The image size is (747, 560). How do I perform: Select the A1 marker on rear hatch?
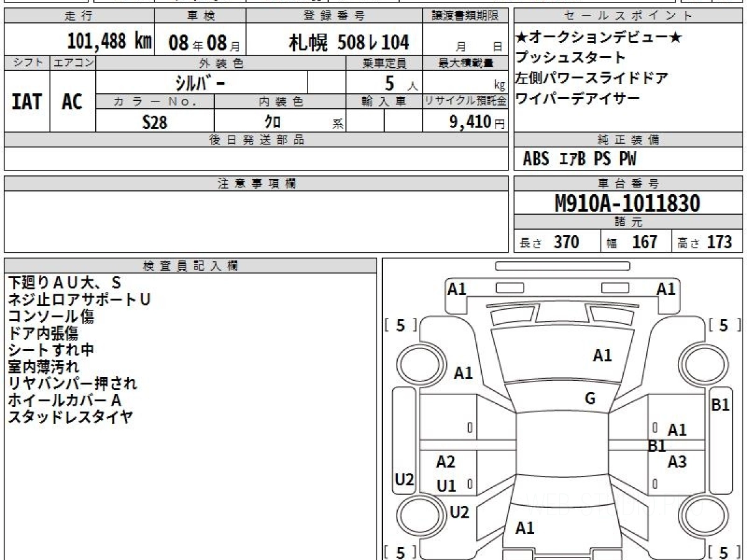point(525,528)
